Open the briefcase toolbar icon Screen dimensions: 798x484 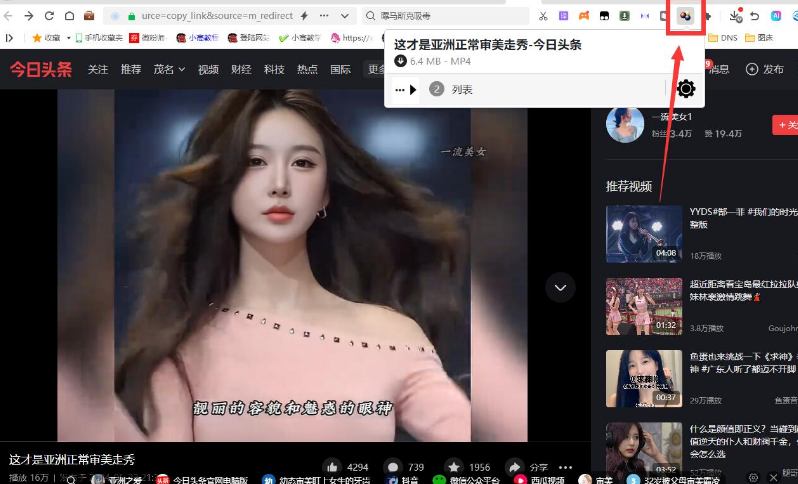[89, 16]
